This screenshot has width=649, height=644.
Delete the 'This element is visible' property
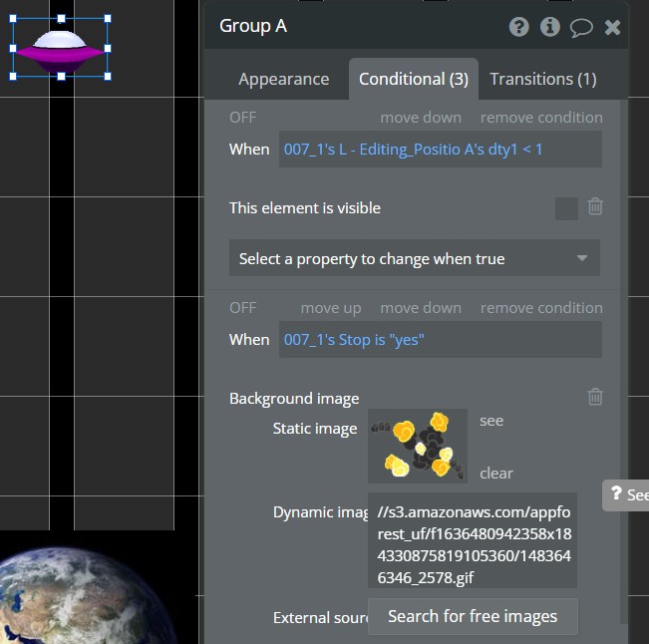click(595, 206)
